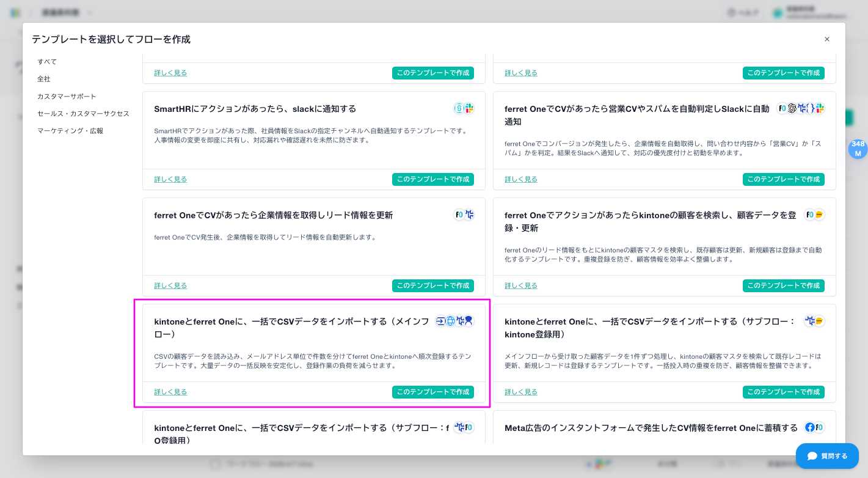View details of kintone customer search template
Screen dimensions: 868x478
(521, 285)
